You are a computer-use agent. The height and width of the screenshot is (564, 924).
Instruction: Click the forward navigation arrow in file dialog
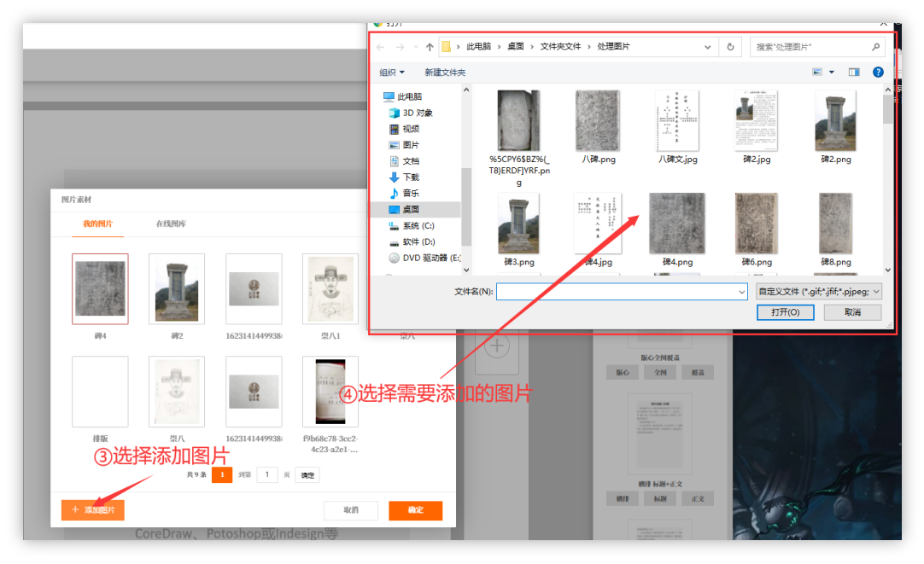[x=401, y=47]
